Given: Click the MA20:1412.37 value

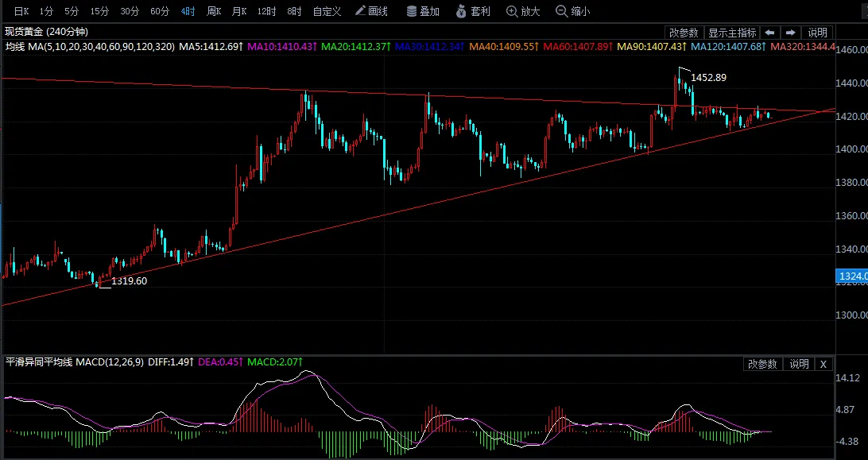Looking at the screenshot, I should tap(356, 47).
